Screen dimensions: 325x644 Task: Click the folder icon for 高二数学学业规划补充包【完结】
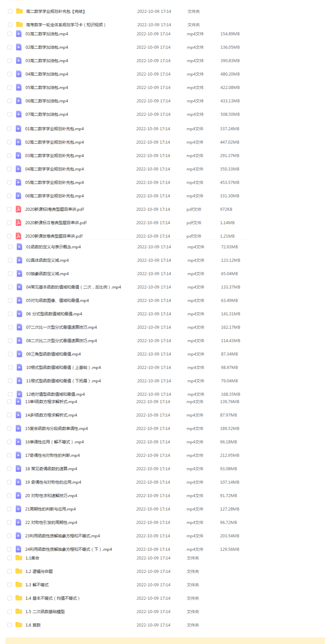[x=19, y=11]
